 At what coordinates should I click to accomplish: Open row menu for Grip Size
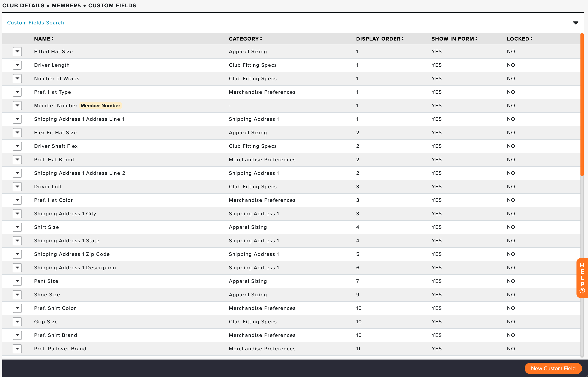pos(17,322)
